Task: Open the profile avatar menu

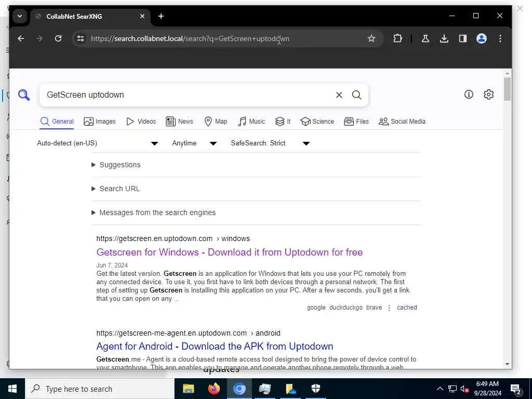Action: click(482, 38)
